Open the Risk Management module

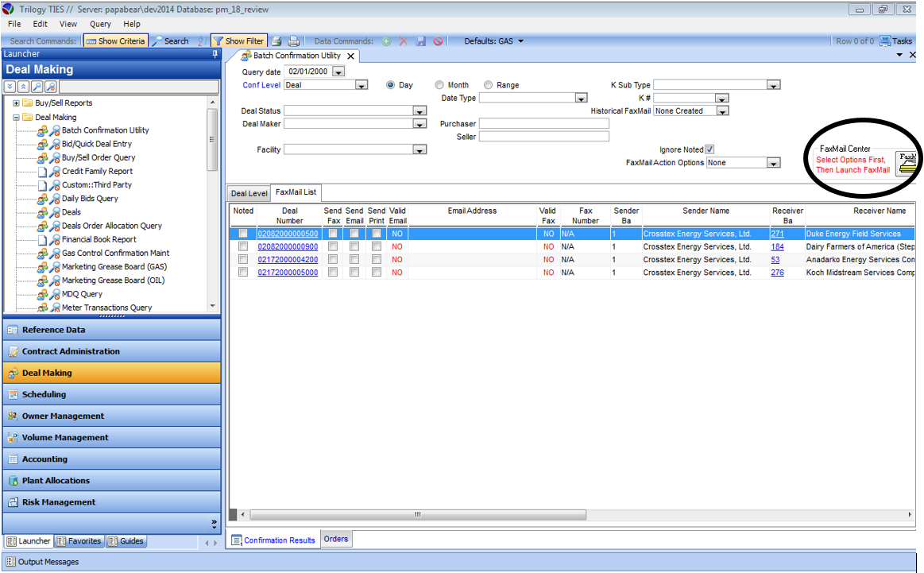[x=58, y=502]
